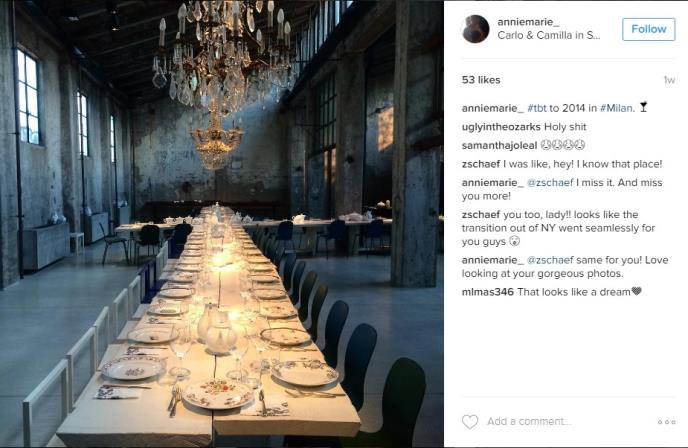Click the 1w post timestamp

point(668,79)
